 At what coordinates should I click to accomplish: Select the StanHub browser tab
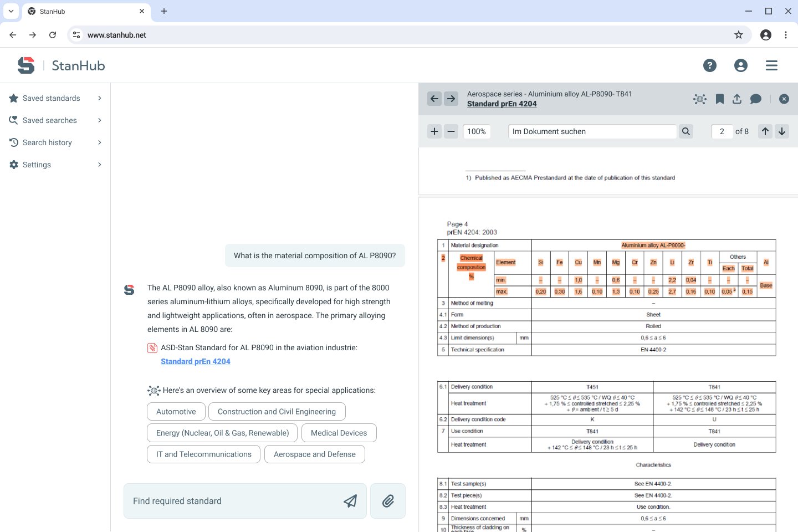pos(86,11)
